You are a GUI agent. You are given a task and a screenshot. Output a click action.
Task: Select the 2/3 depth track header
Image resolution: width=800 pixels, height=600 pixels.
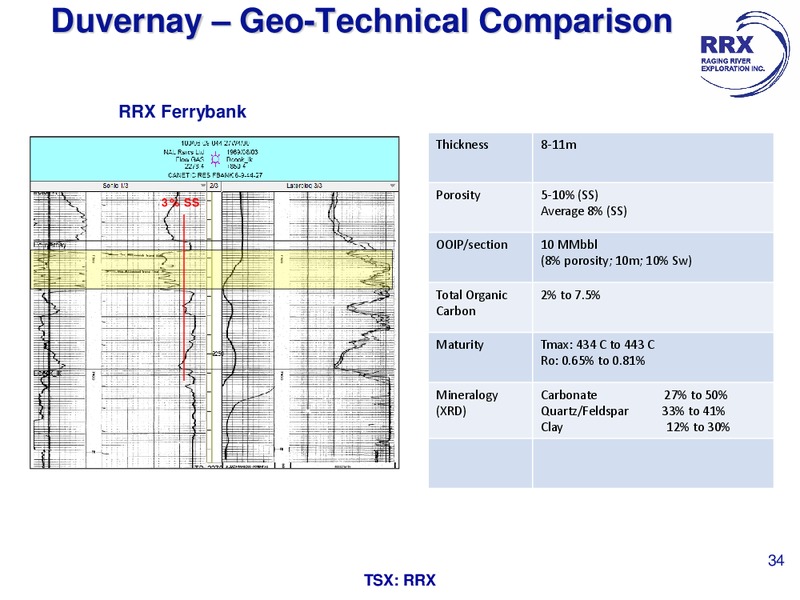(x=214, y=186)
